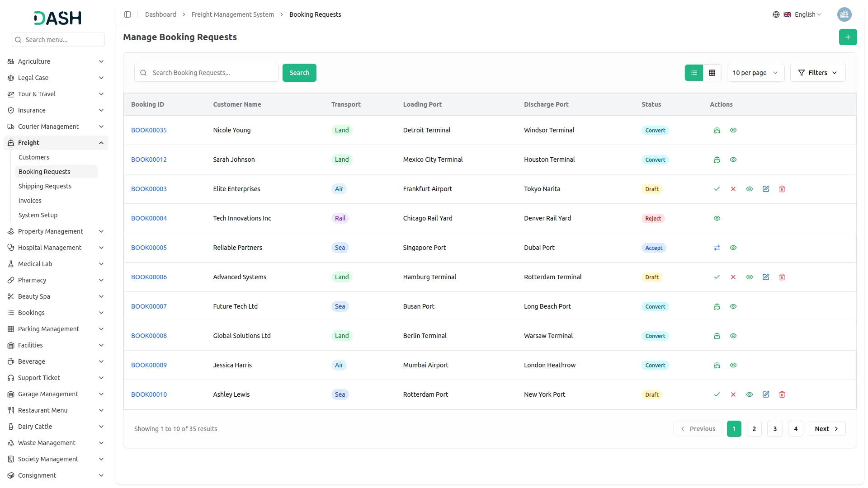Image resolution: width=868 pixels, height=488 pixels.
Task: Expand the 10 per page dropdown
Action: click(755, 72)
